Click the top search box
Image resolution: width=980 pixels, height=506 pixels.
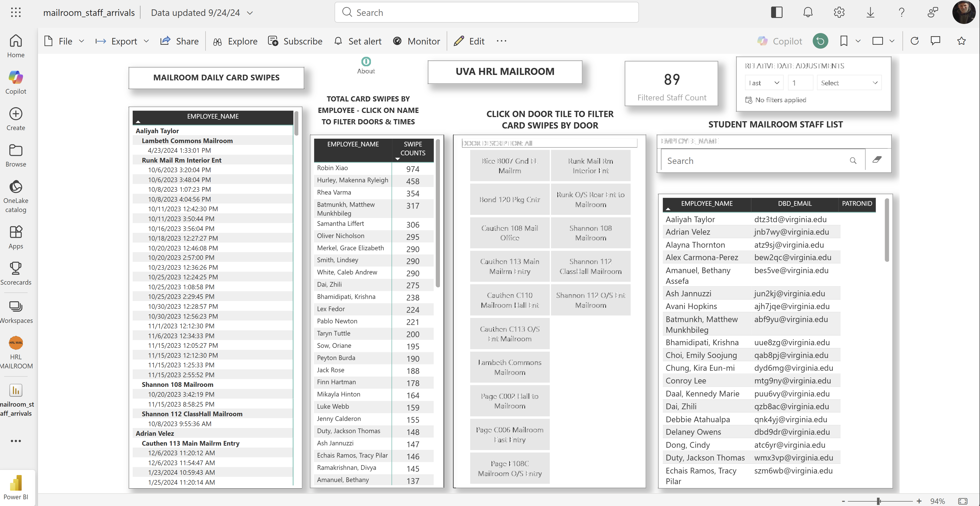click(x=486, y=12)
